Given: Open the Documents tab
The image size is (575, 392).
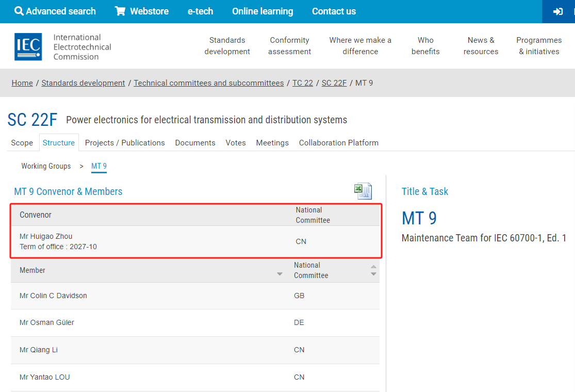Looking at the screenshot, I should 195,143.
